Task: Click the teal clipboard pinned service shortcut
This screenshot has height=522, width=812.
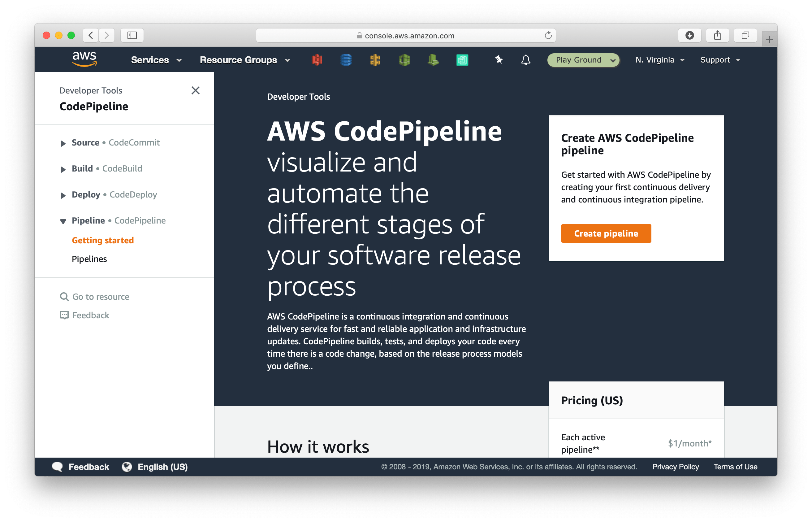Action: pos(462,60)
